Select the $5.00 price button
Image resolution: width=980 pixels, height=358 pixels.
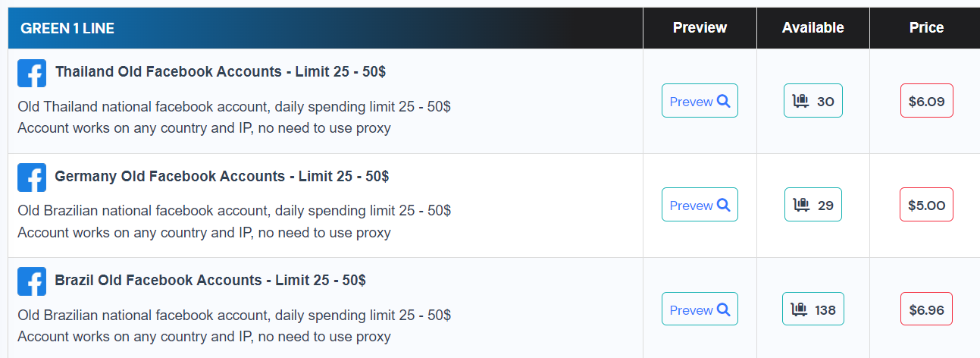tap(926, 205)
